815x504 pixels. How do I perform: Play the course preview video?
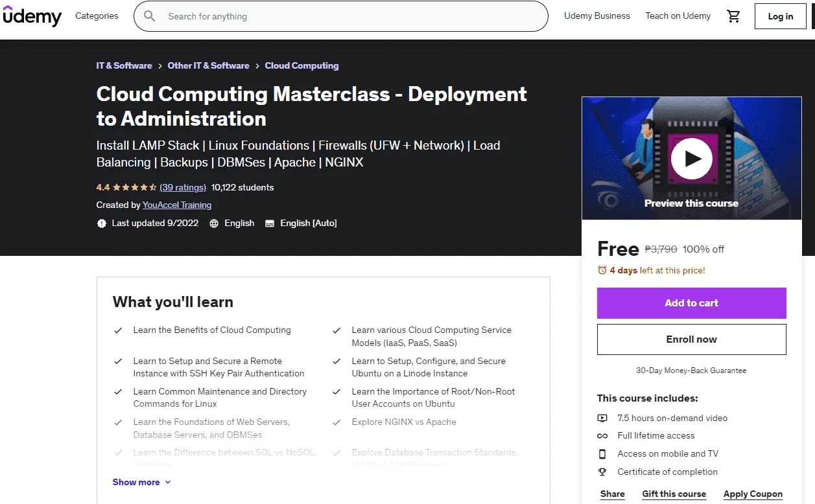tap(691, 159)
